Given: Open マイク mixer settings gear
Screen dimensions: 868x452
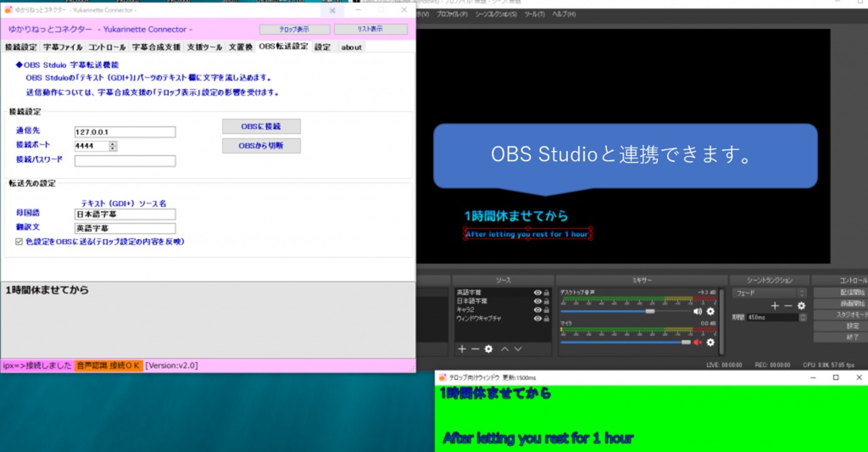Looking at the screenshot, I should tap(710, 343).
